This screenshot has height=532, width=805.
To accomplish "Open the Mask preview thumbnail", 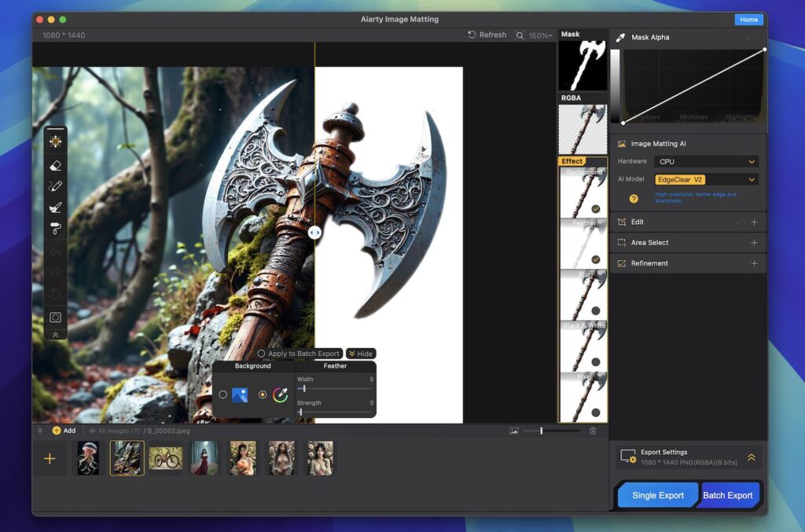I will (x=583, y=65).
